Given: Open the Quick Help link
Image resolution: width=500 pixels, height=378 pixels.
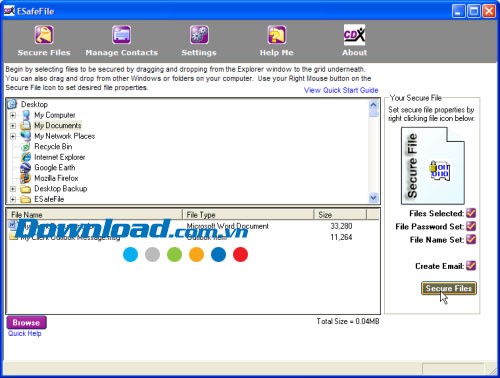Looking at the screenshot, I should [x=25, y=334].
